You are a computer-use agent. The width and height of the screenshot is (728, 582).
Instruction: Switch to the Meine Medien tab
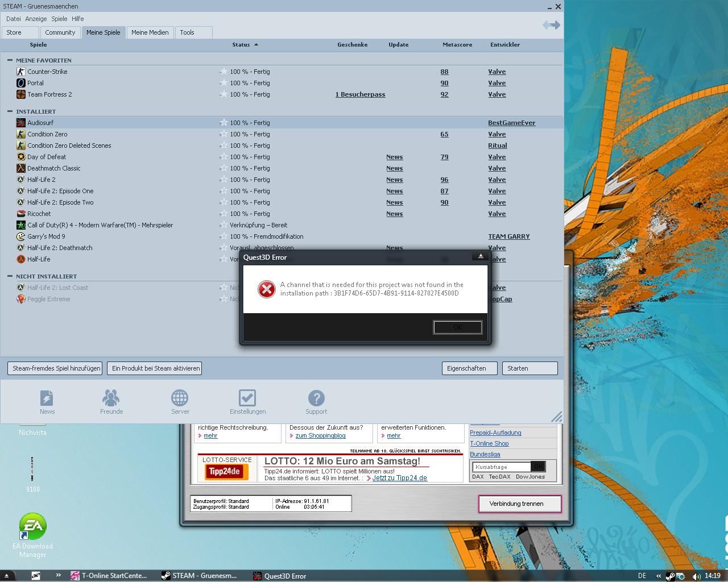150,32
